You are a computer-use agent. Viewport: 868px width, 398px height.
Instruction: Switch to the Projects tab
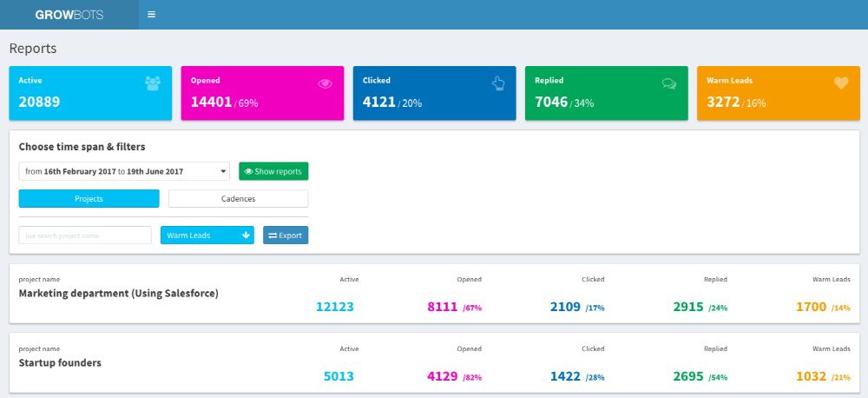click(x=89, y=198)
